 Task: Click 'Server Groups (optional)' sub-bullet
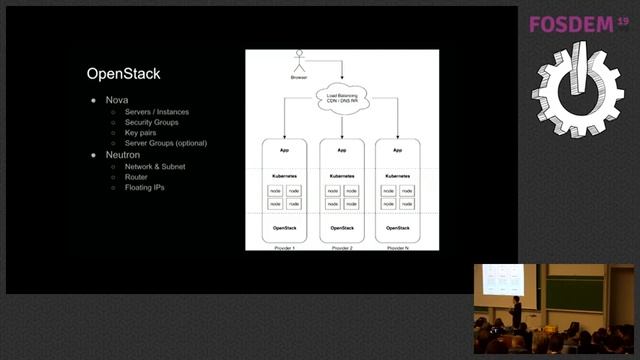pyautogui.click(x=166, y=143)
